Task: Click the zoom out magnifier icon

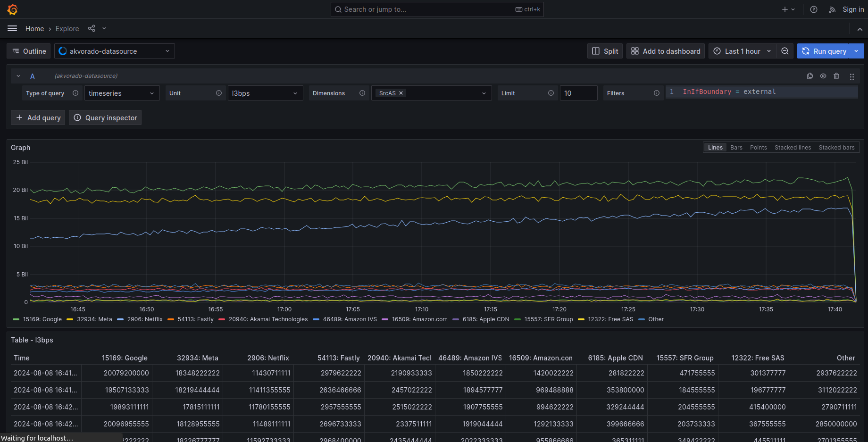Action: pyautogui.click(x=785, y=51)
